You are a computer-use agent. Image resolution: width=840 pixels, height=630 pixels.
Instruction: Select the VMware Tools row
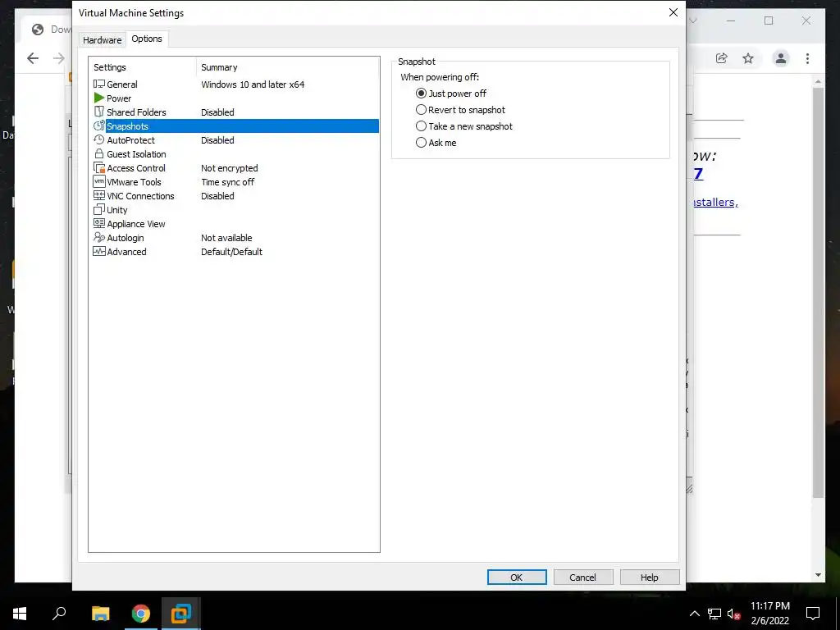coord(235,181)
